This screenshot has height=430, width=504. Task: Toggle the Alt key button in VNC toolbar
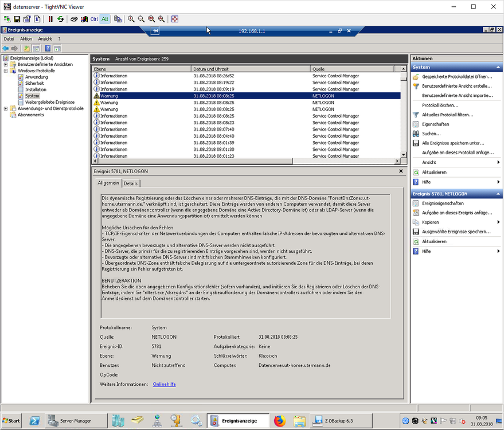pos(104,19)
